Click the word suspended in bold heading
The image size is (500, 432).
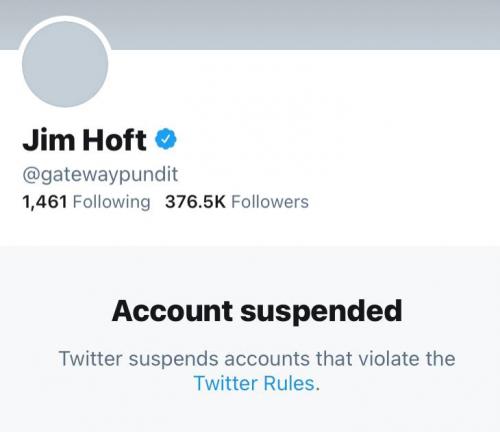coord(321,312)
